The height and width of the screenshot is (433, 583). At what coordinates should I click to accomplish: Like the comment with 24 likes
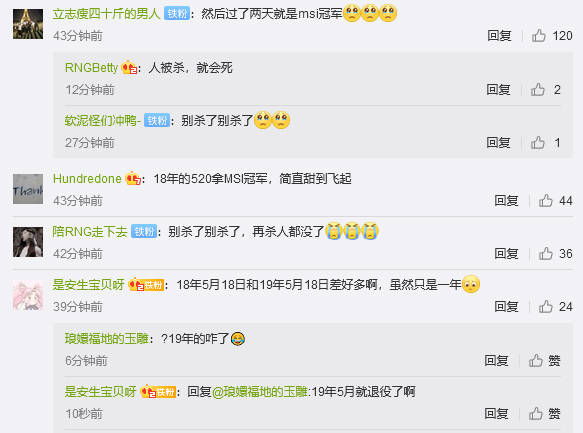pos(545,307)
